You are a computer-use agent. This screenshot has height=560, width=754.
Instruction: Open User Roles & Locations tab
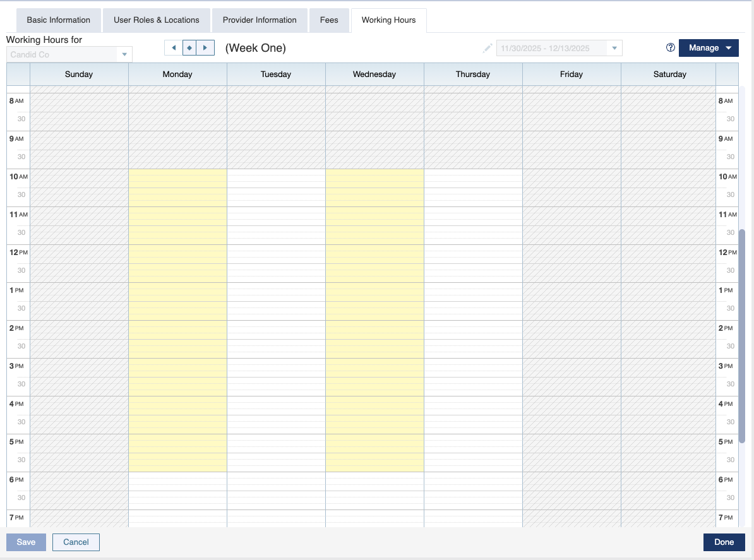[157, 20]
